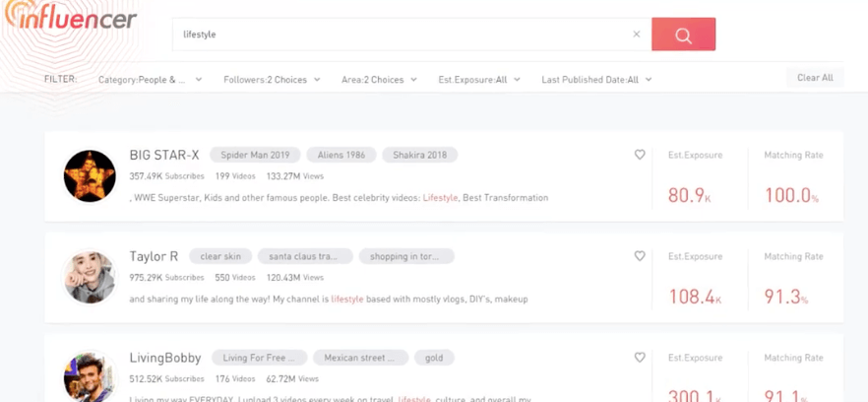Open the Last Published Date filter dropdown
The height and width of the screenshot is (402, 868).
pos(596,79)
